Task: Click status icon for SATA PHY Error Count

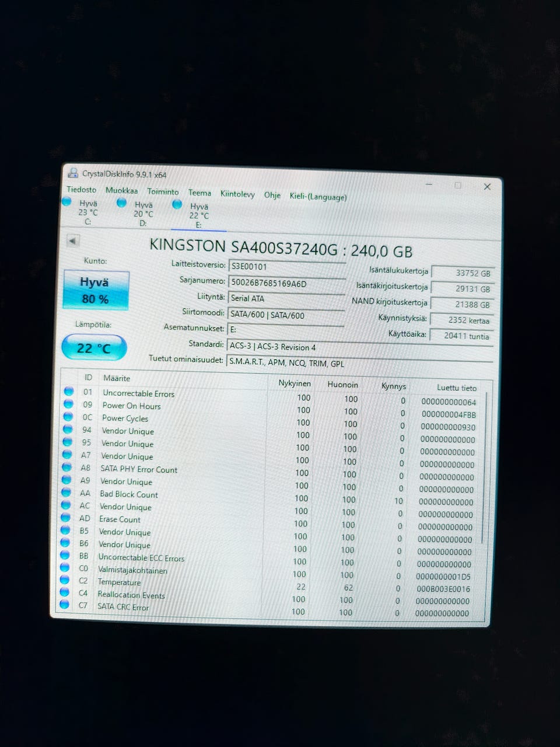Action: click(x=68, y=467)
